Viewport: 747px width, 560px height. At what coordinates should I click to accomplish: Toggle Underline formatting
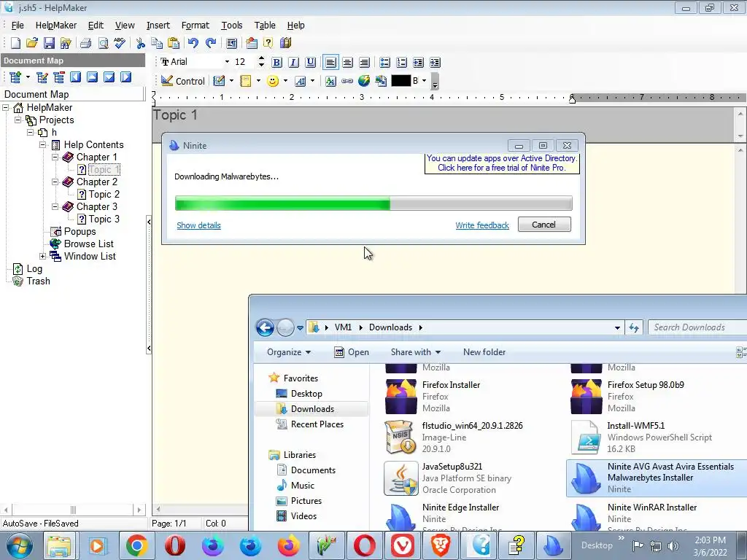[311, 63]
